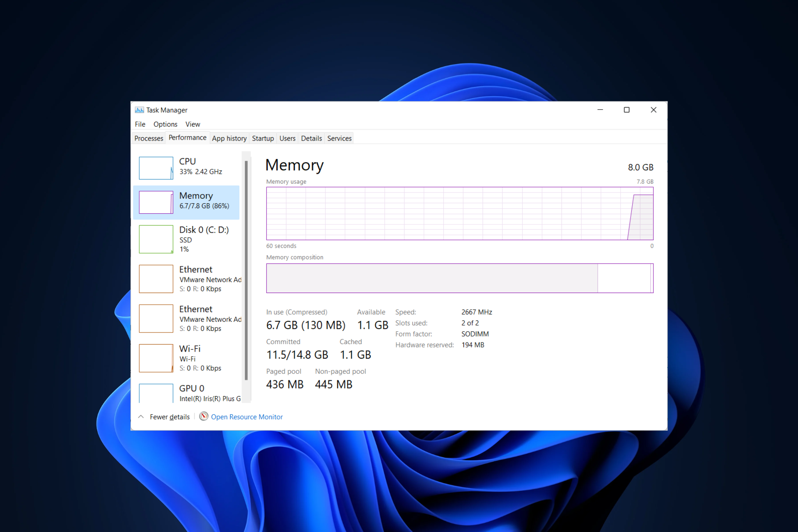This screenshot has width=798, height=532.
Task: Switch to the App history tab
Action: click(x=229, y=138)
